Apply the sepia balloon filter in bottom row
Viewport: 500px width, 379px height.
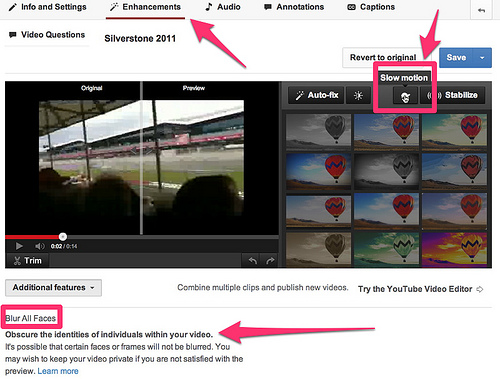click(x=318, y=250)
